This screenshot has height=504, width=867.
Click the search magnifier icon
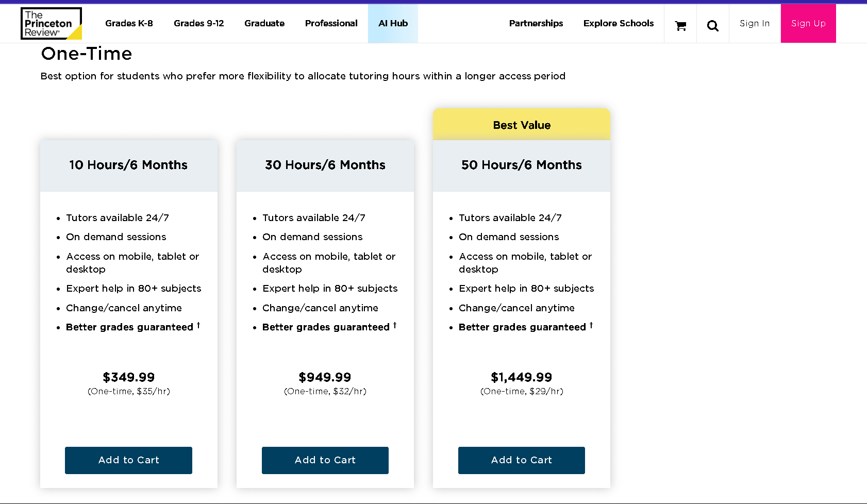[713, 26]
